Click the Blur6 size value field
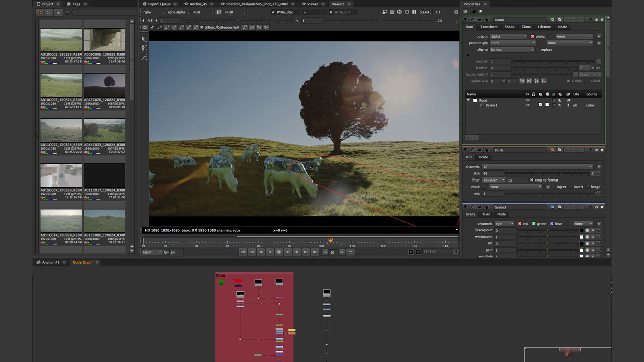 click(493, 173)
